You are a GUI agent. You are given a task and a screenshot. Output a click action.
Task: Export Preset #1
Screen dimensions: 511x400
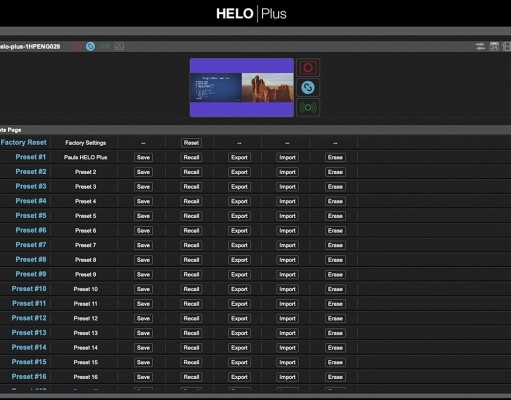pyautogui.click(x=239, y=158)
